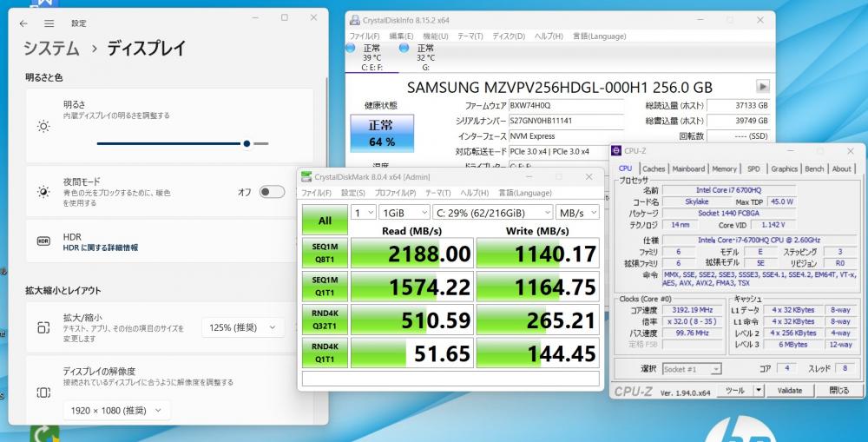Screen dimensions: 868x442
Task: Click the display resolution icon
Action: (43, 393)
